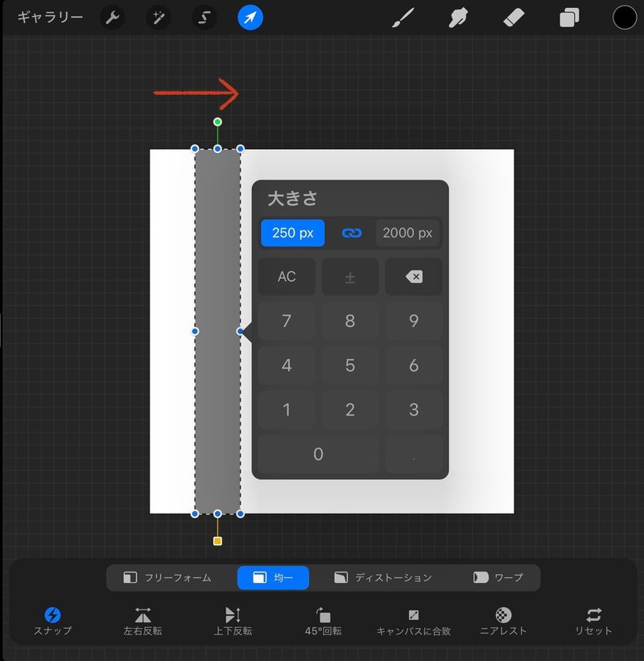Tap the AC clear key
This screenshot has height=661, width=644.
tap(287, 276)
